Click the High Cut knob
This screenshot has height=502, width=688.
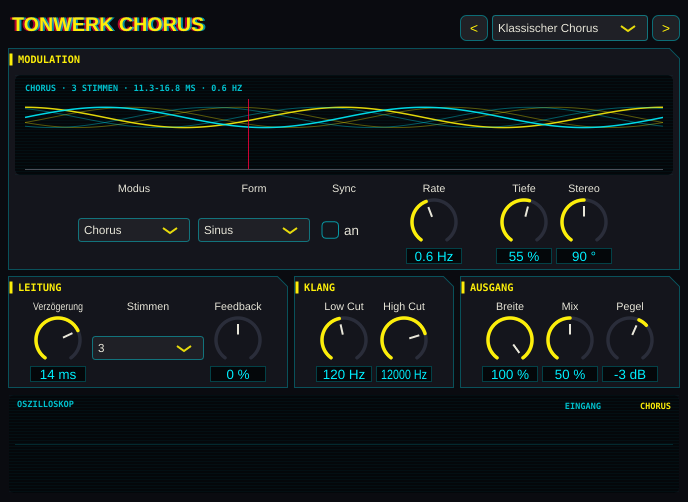404,340
